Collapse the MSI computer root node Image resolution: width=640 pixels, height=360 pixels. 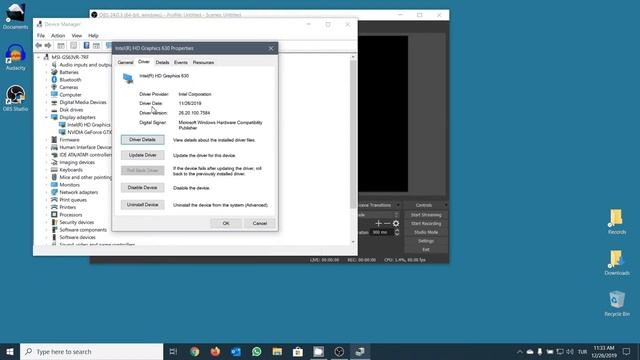(39, 57)
